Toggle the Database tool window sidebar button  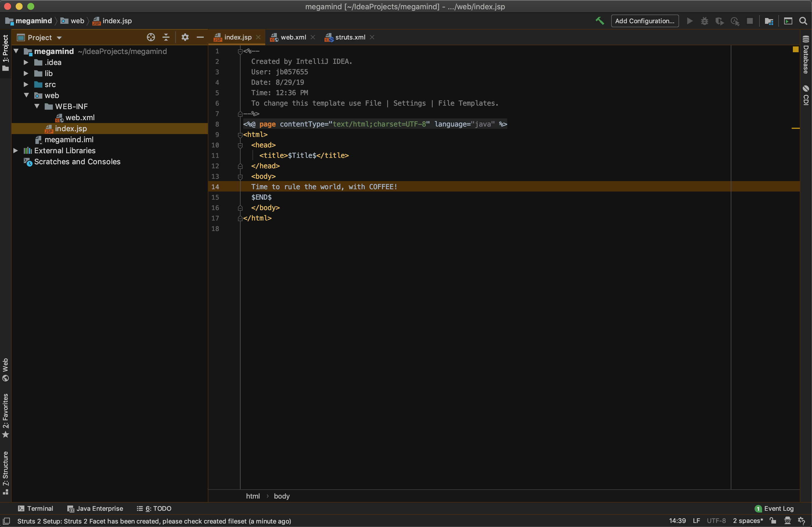[806, 55]
